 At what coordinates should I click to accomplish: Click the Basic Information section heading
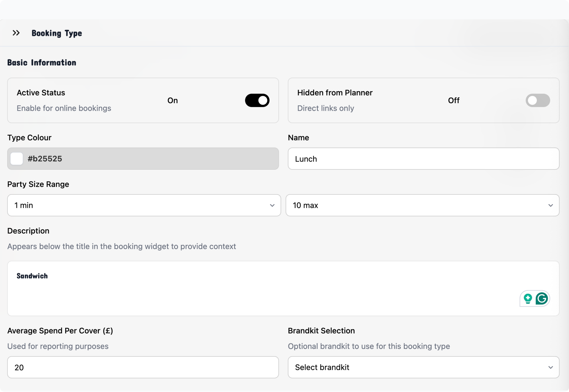[42, 63]
